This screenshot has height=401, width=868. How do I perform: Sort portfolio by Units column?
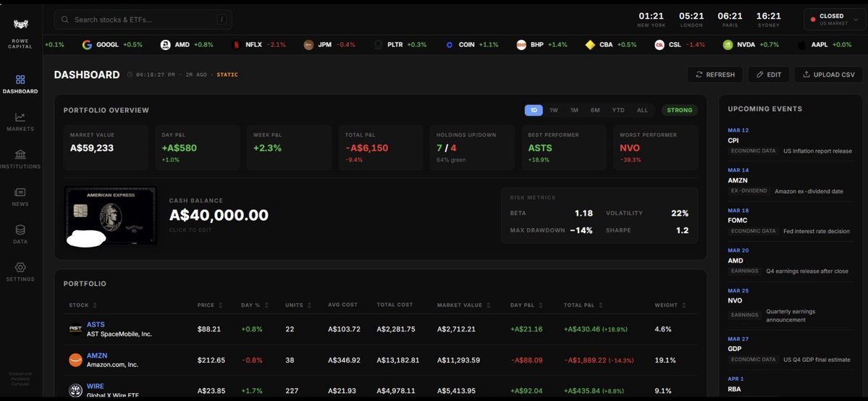tap(298, 305)
